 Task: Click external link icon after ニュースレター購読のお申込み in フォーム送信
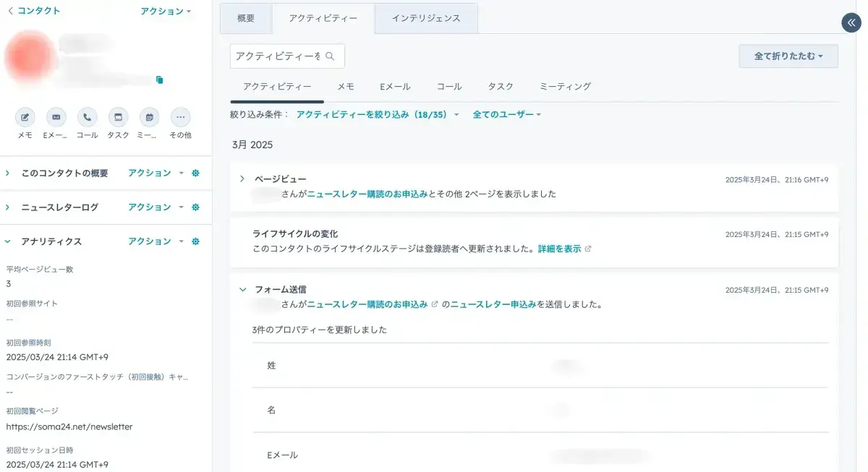tap(435, 304)
